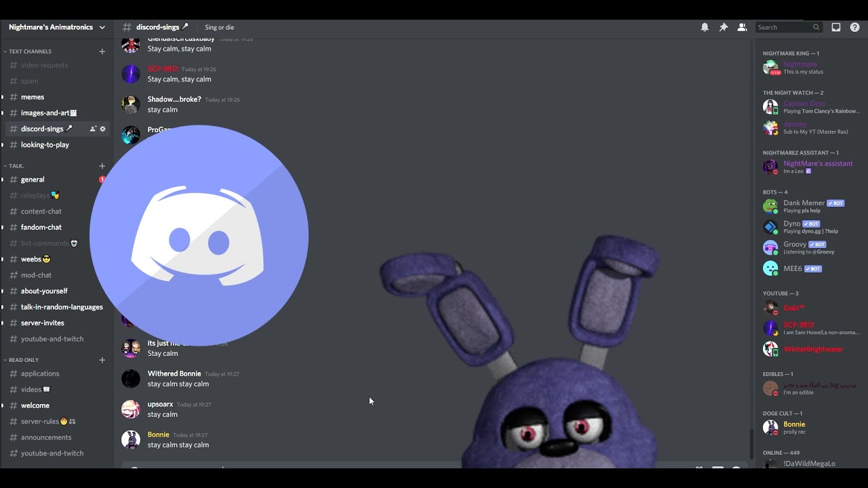
Task: Open Withered Bonnie avatar in chat
Action: 131,379
